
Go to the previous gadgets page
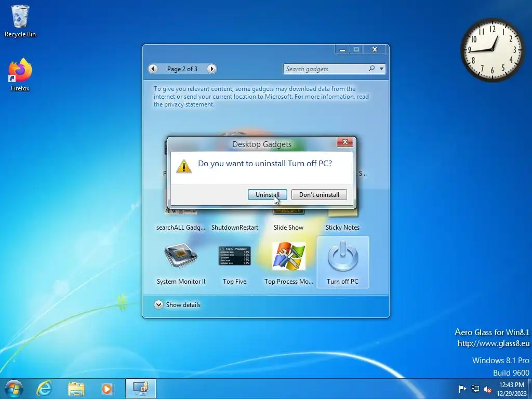pyautogui.click(x=153, y=69)
